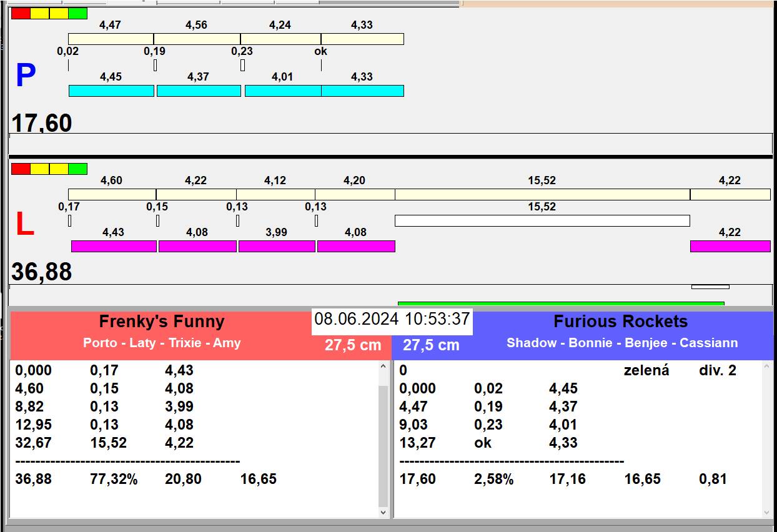
Task: Click the green start light in lane L
Action: [78, 169]
